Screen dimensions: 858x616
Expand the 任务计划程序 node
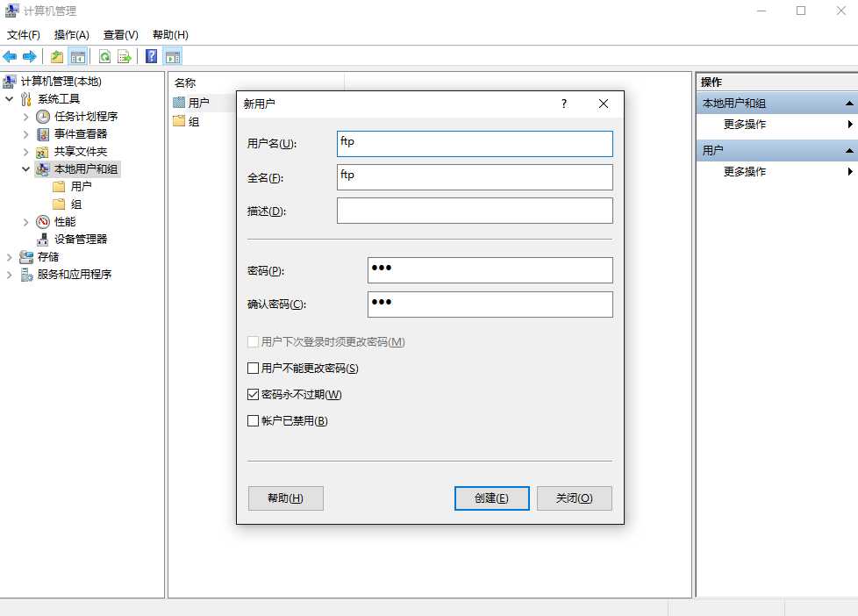[x=25, y=117]
